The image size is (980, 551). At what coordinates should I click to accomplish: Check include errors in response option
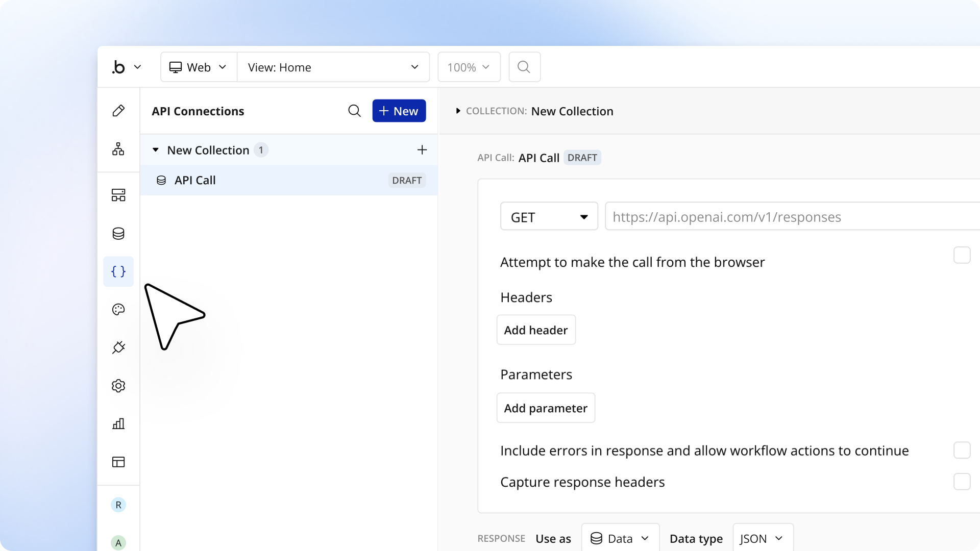962,450
